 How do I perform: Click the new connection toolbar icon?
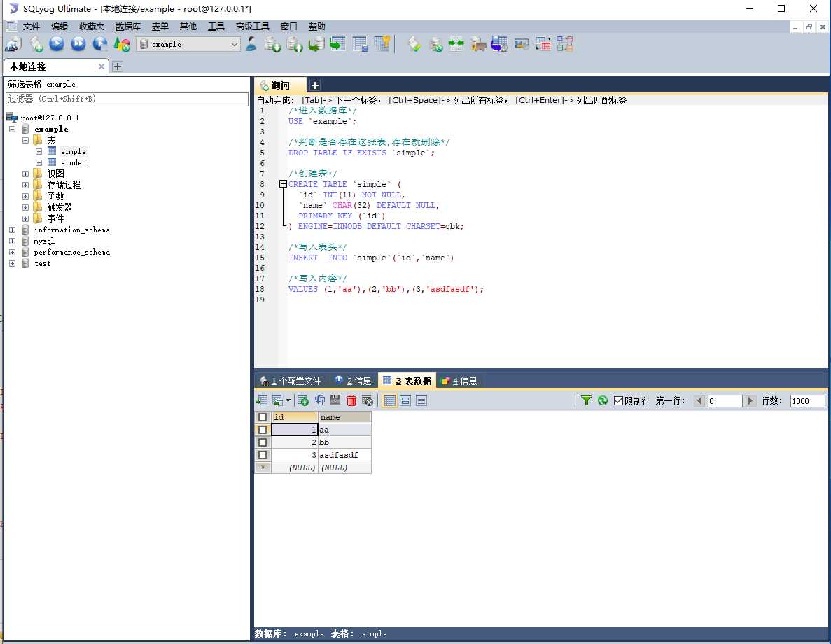coord(13,45)
